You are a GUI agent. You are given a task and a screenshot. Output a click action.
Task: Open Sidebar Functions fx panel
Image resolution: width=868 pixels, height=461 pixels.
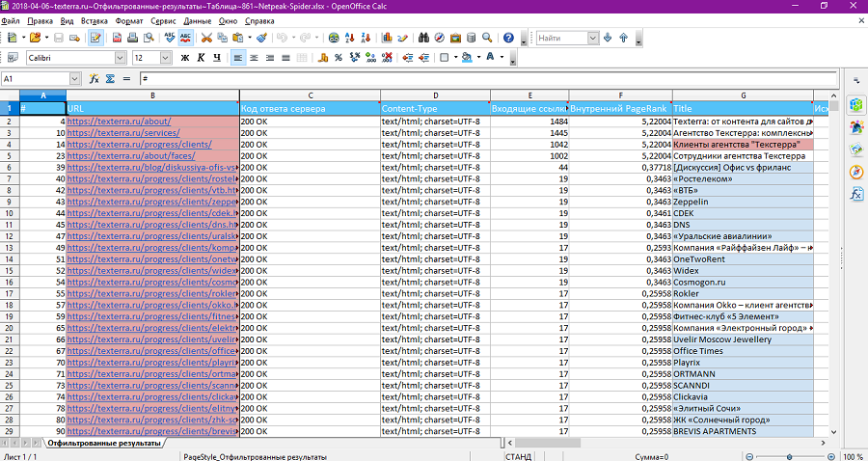pos(856,194)
